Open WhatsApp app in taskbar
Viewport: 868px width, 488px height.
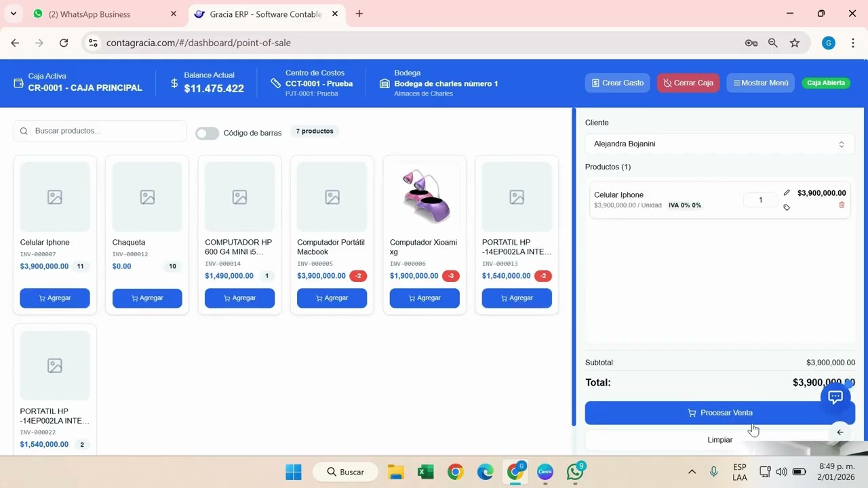(x=576, y=472)
